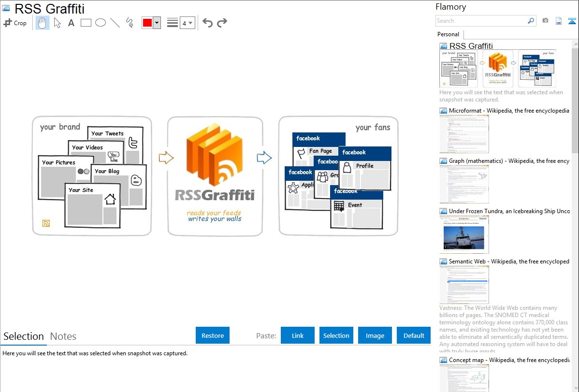This screenshot has width=579, height=392.
Task: Click the line thickness icon
Action: click(173, 23)
